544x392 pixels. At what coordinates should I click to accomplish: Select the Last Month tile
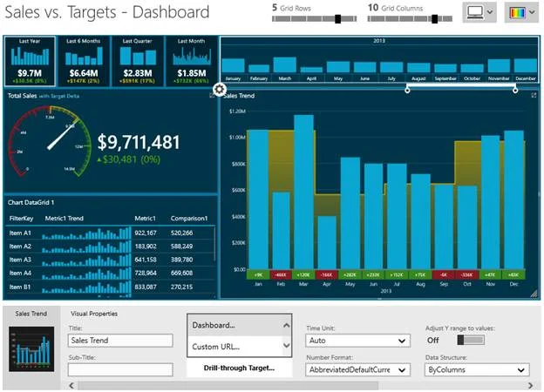point(192,61)
